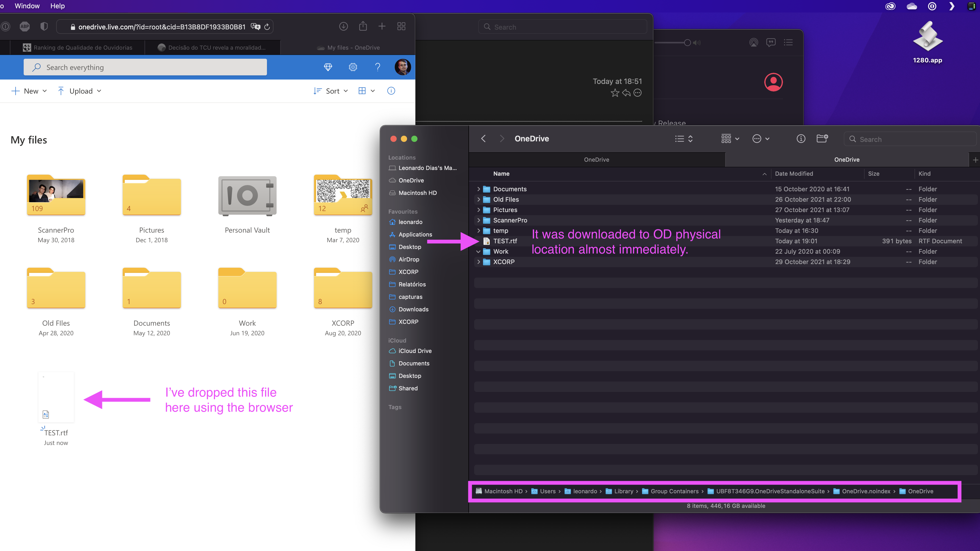Open Safari downloads icon
The height and width of the screenshot is (551, 980).
coord(343,26)
